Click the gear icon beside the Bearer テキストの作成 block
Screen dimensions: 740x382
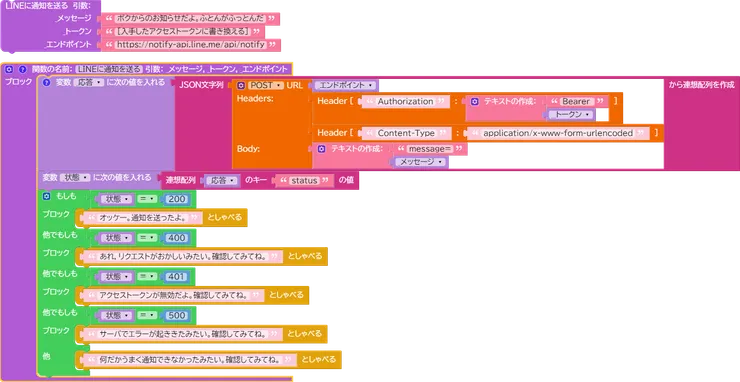pyautogui.click(x=475, y=102)
